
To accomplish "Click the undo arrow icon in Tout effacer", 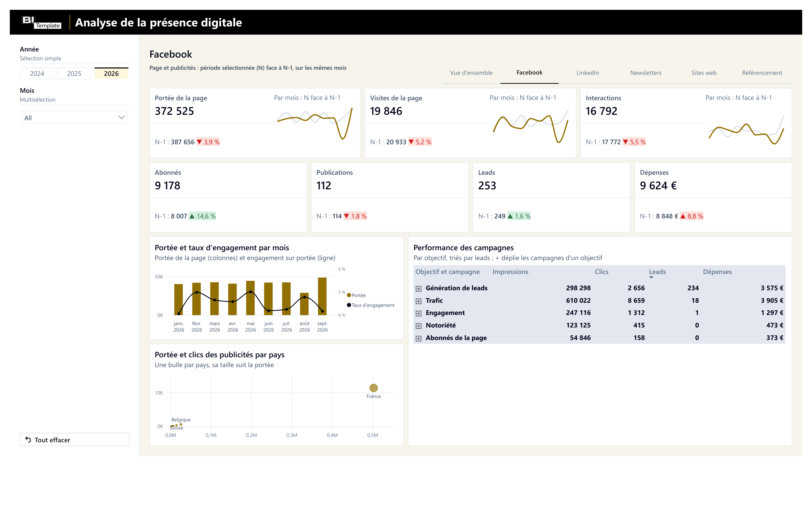I will [x=28, y=440].
